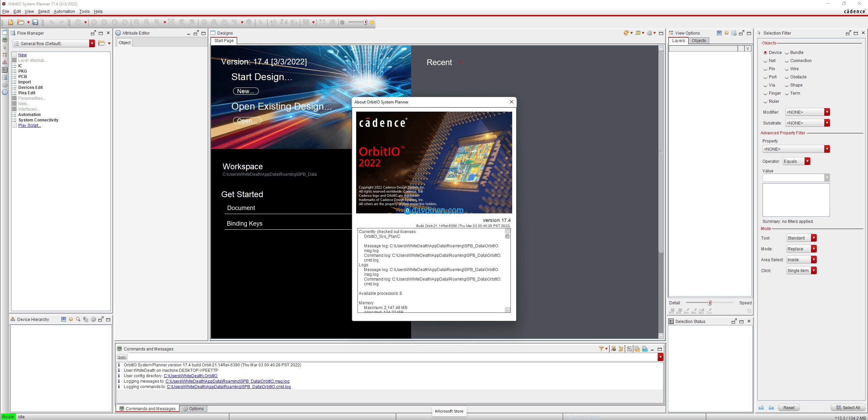This screenshot has width=868, height=420.
Task: Switch to the Objects tab in View Options
Action: tap(699, 40)
